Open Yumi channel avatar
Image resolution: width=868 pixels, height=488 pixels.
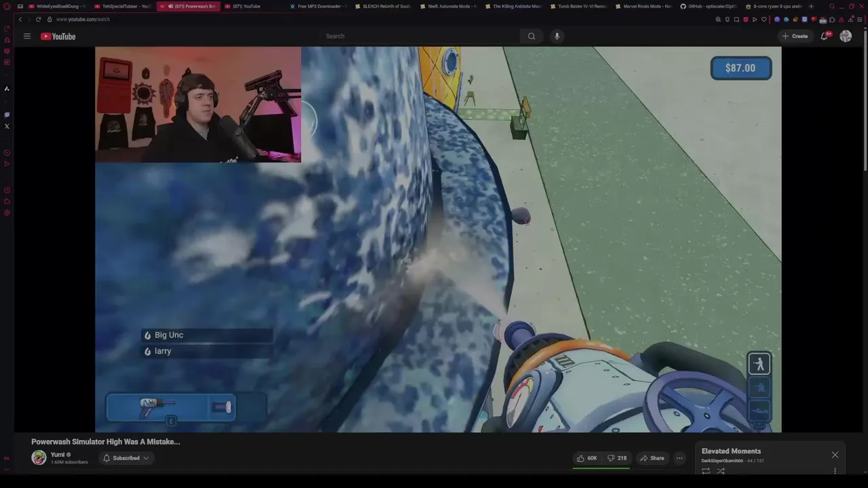click(x=39, y=458)
